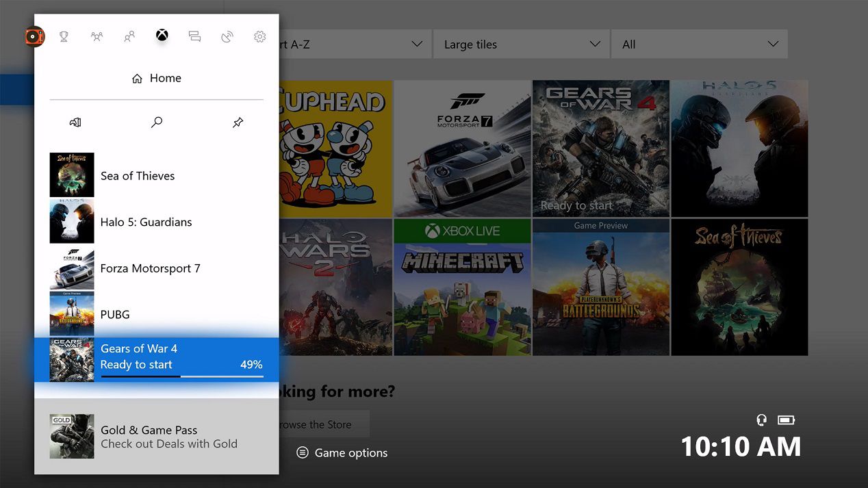Image resolution: width=868 pixels, height=488 pixels.
Task: Expand the Large tiles dropdown
Action: click(x=520, y=44)
